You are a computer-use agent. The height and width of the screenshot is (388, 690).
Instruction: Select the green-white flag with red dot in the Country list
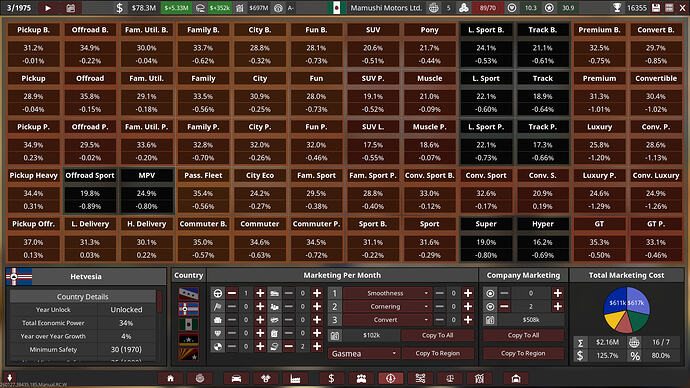(x=188, y=325)
